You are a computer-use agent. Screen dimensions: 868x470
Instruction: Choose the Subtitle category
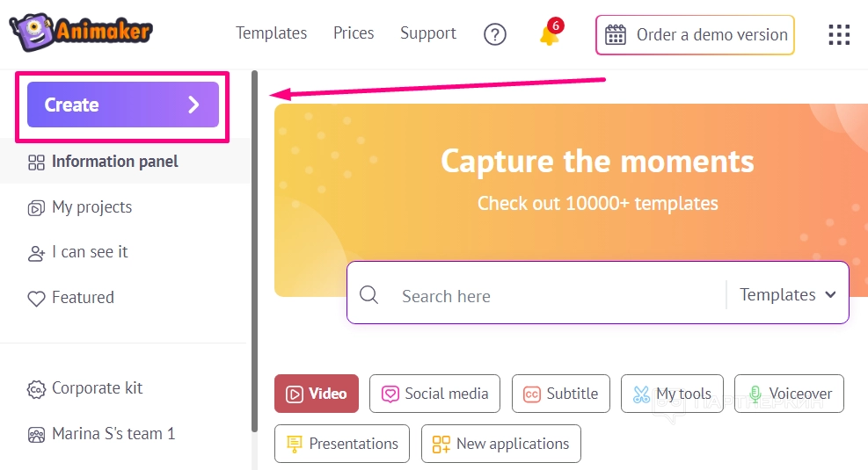coord(560,394)
